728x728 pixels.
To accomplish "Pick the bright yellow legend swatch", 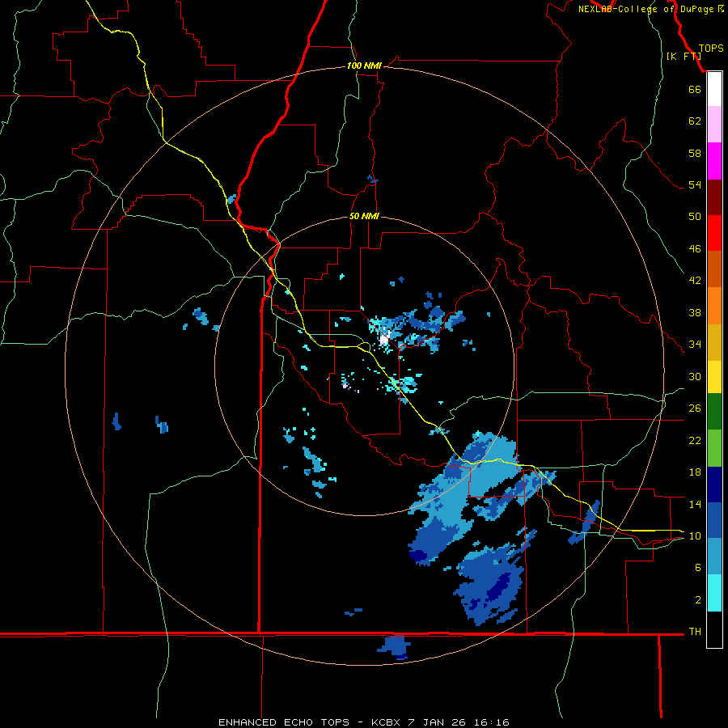I will (x=714, y=377).
